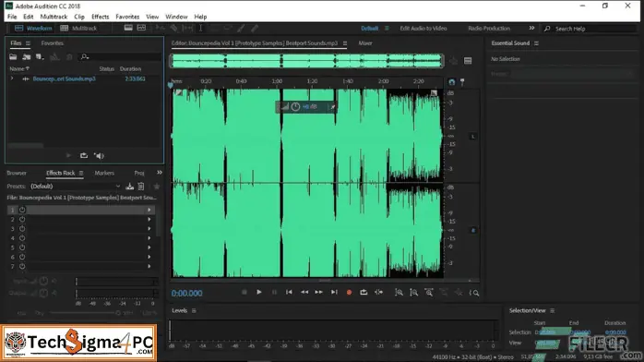Open the Window menu
Image resolution: width=644 pixels, height=362 pixels.
coord(176,17)
